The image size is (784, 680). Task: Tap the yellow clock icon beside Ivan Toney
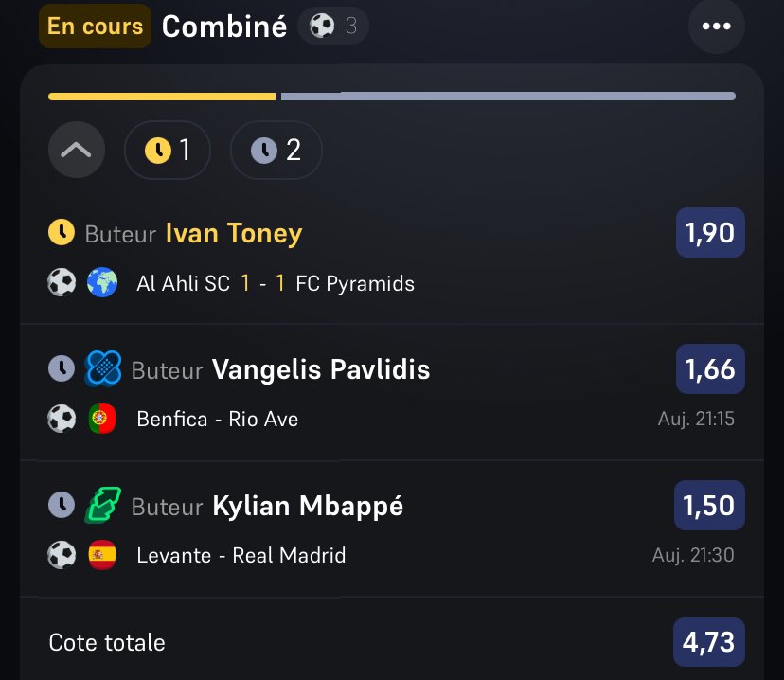pos(62,232)
